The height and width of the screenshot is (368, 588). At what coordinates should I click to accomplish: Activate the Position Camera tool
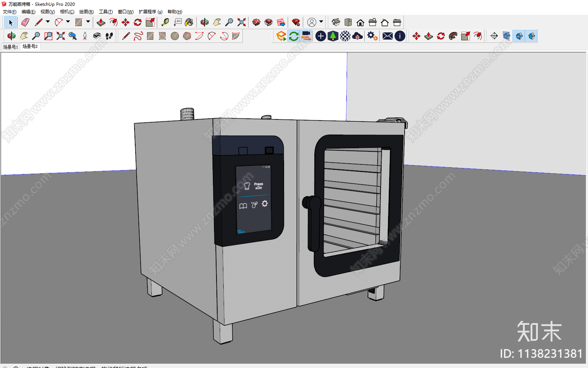click(85, 36)
